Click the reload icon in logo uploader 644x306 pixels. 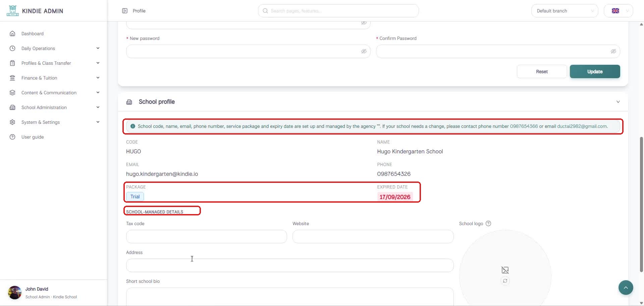point(505,281)
